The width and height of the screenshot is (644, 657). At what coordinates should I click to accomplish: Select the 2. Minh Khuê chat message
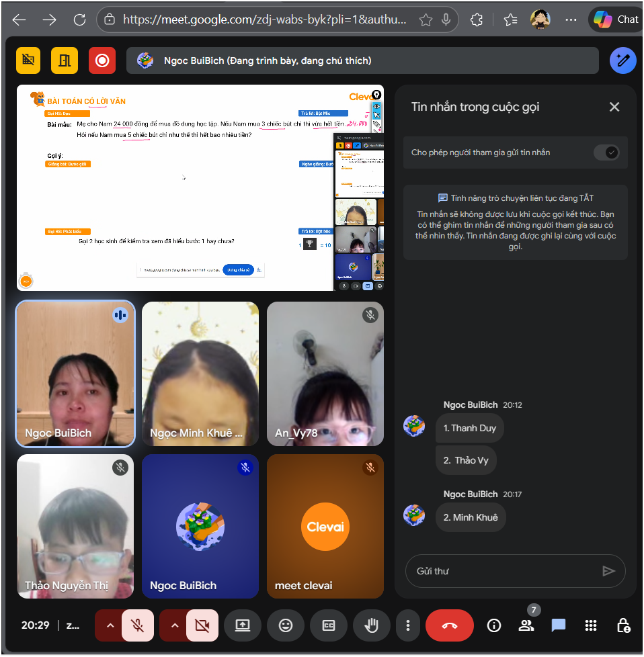pyautogui.click(x=471, y=517)
